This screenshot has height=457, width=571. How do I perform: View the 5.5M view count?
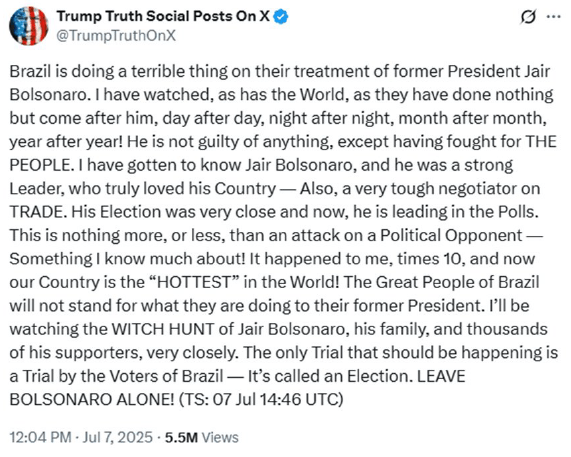click(181, 437)
